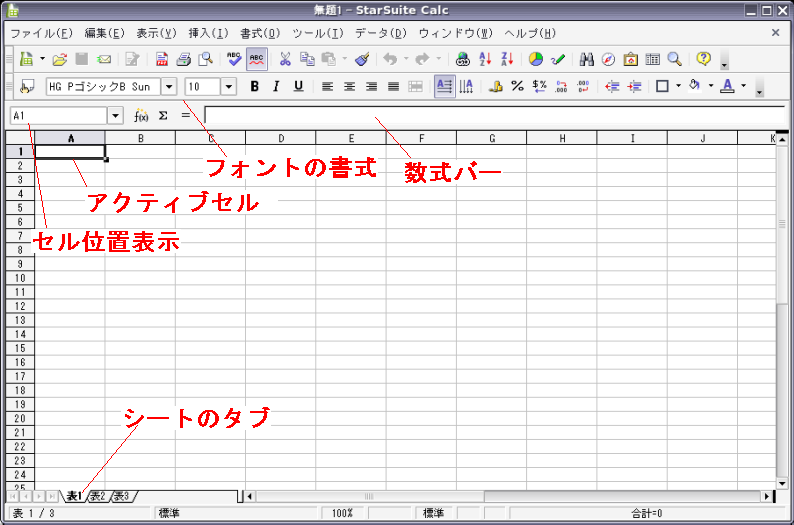Click the Decrease Indent icon
Screen dimensions: 794x525
pyautogui.click(x=612, y=87)
